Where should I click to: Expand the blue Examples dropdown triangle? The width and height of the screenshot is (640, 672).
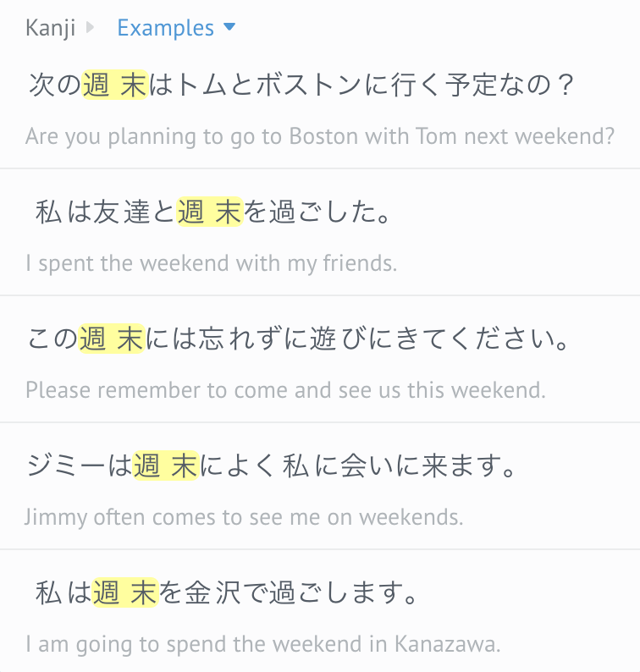click(229, 28)
